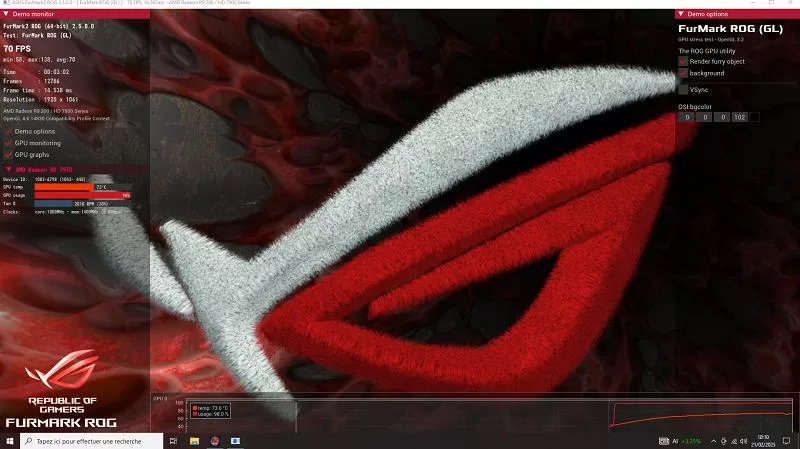Click the keyboard icon in the system tray

coord(664,441)
